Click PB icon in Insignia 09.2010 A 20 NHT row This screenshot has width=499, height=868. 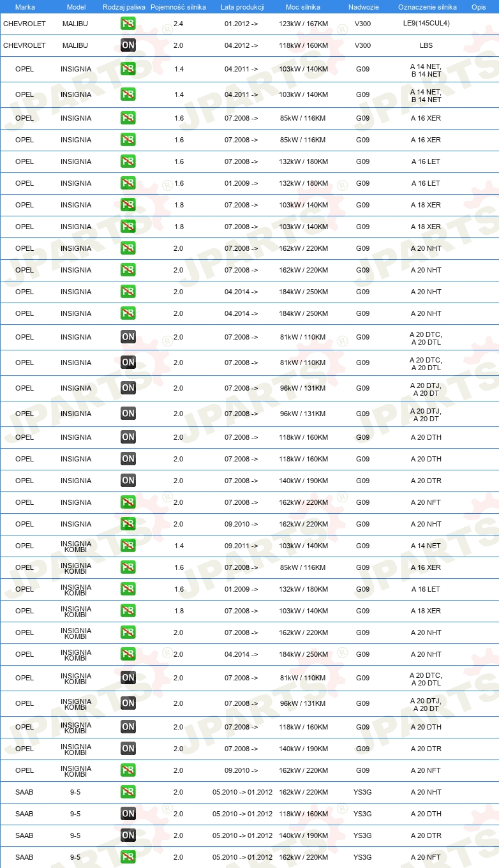point(128,524)
